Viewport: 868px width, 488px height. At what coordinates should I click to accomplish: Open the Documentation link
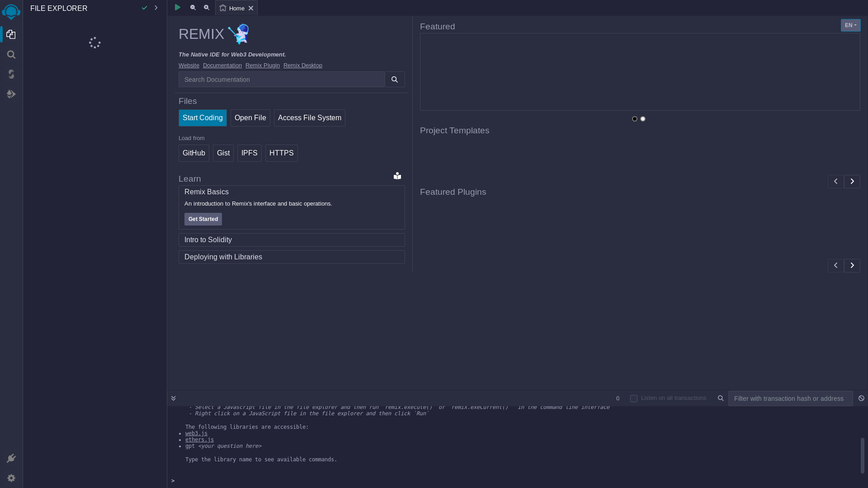coord(222,66)
